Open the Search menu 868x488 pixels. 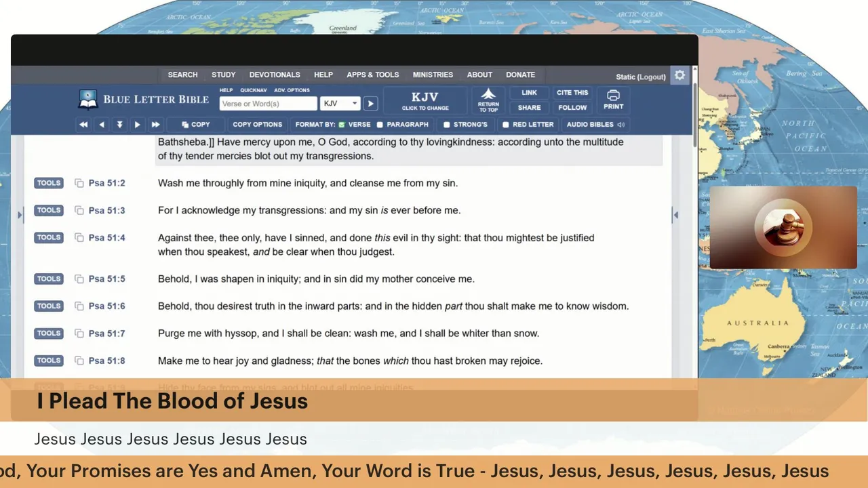pos(182,75)
